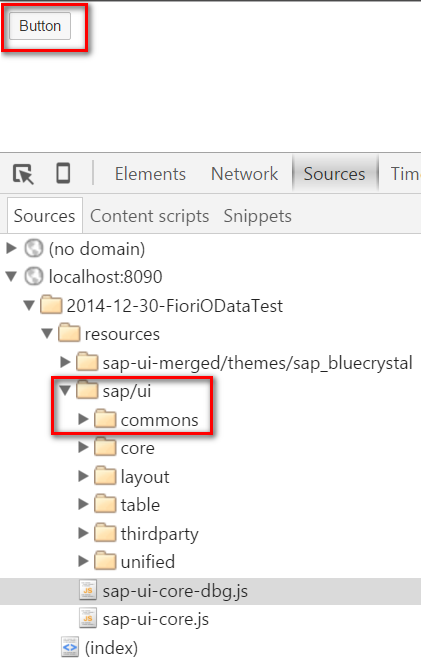Open the (index) document icon
The width and height of the screenshot is (421, 663).
point(70,647)
